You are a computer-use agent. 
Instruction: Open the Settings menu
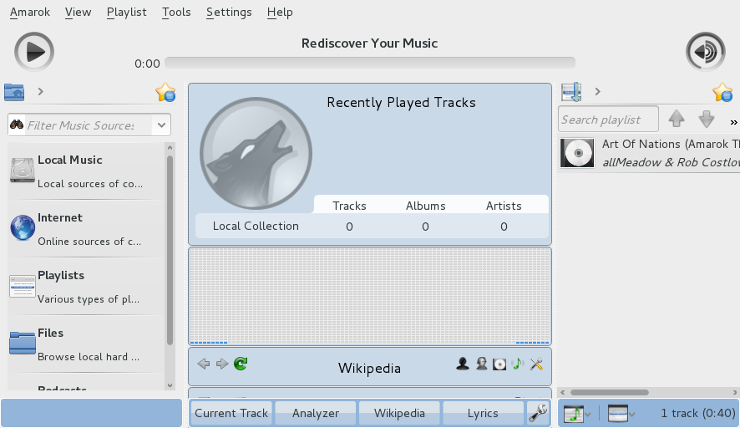[x=229, y=12]
